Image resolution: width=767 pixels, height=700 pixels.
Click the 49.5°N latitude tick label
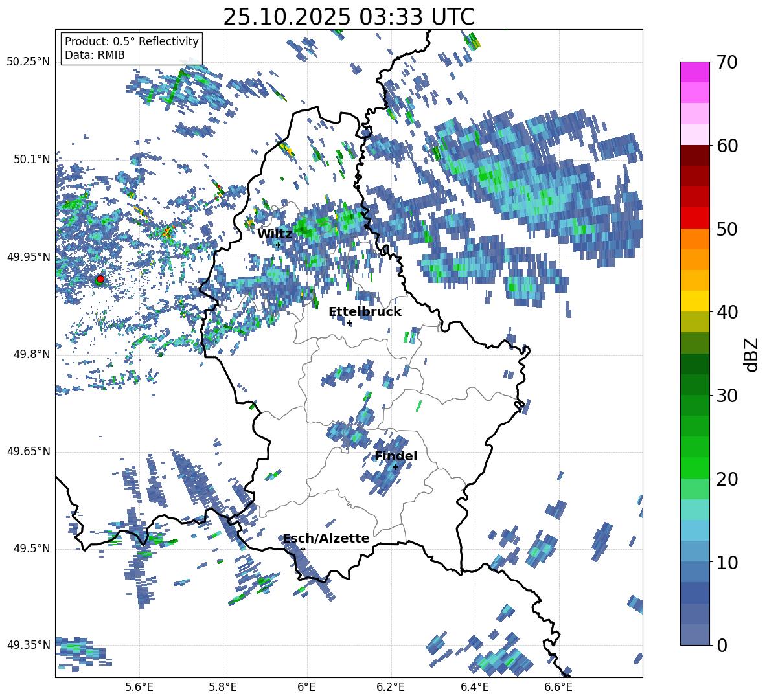coord(32,548)
